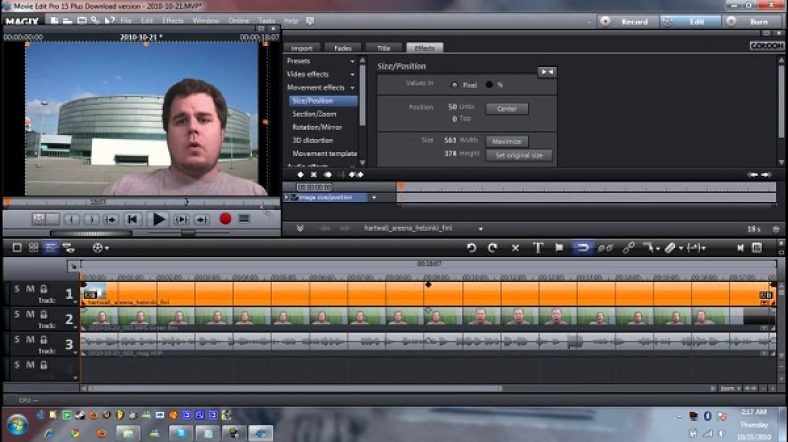
Task: Solo track 1 with its S button
Action: pos(17,289)
